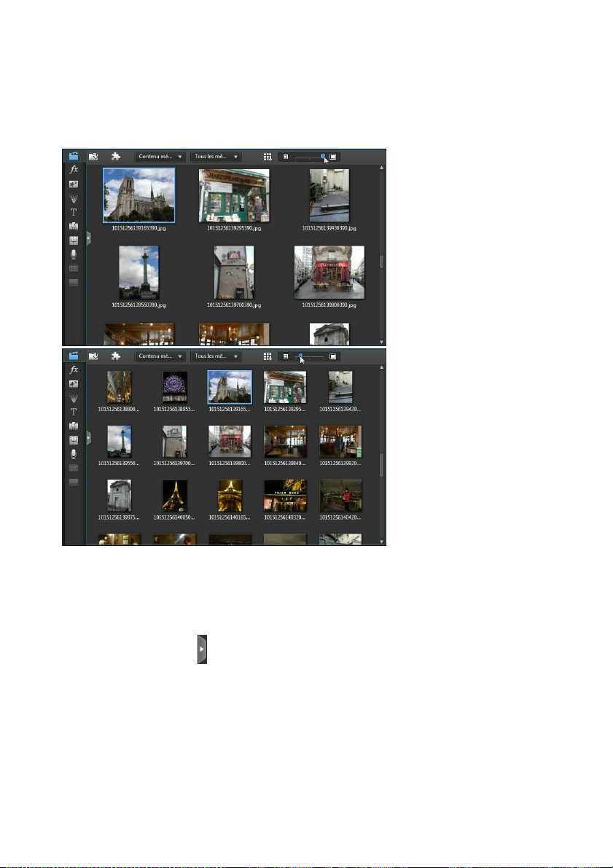Open the 'Contenu mé...' dropdown in the large-thumbnail panel
613x868 pixels.
160,157
